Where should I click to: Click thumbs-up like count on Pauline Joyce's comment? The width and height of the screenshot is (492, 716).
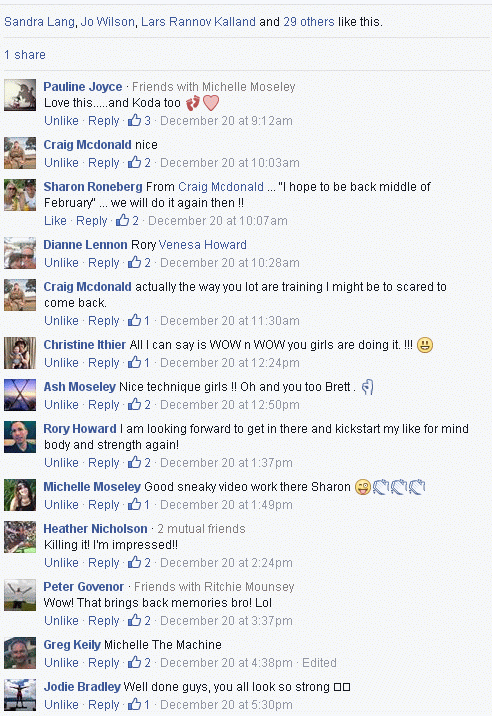(x=147, y=121)
